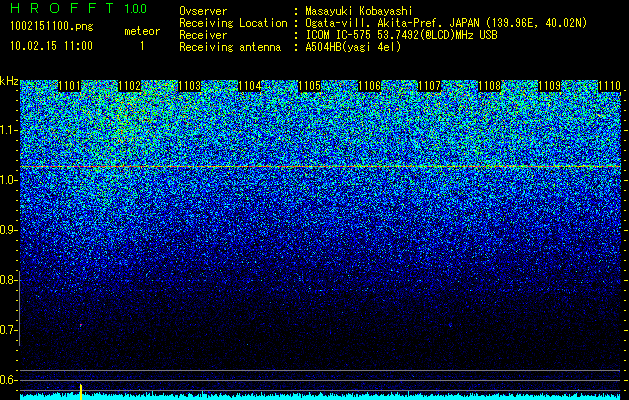Click the 1101 time marker
This screenshot has width=629, height=400.
(x=69, y=86)
